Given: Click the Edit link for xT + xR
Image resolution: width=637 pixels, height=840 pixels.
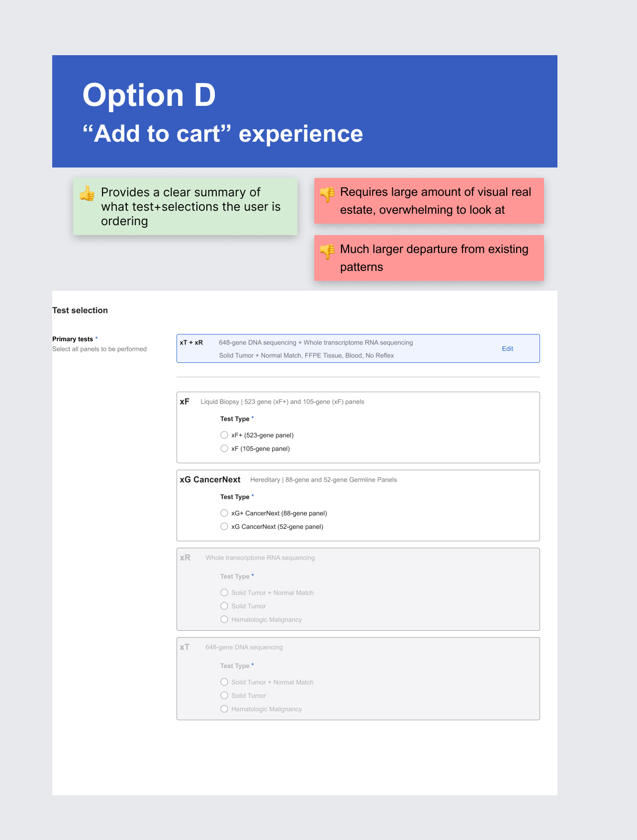Looking at the screenshot, I should [507, 349].
